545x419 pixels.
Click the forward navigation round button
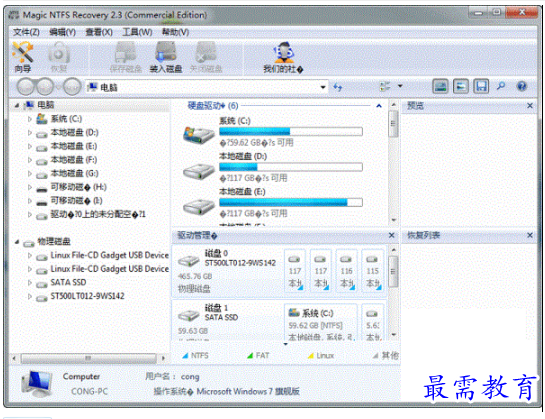44,87
